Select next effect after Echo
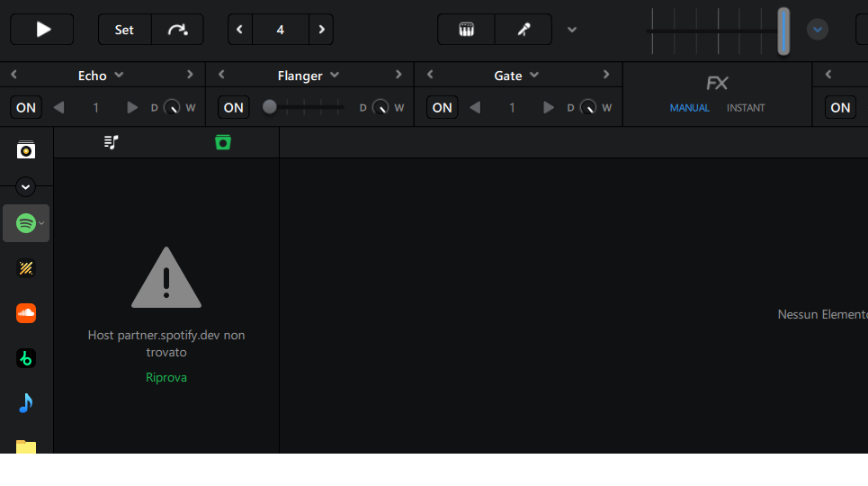868x486 pixels. [190, 75]
